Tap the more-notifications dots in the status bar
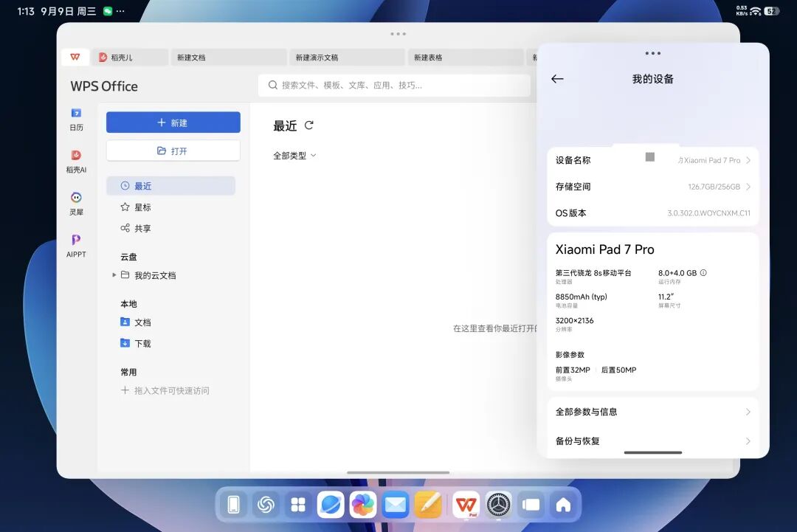The image size is (797, 532). pos(120,11)
